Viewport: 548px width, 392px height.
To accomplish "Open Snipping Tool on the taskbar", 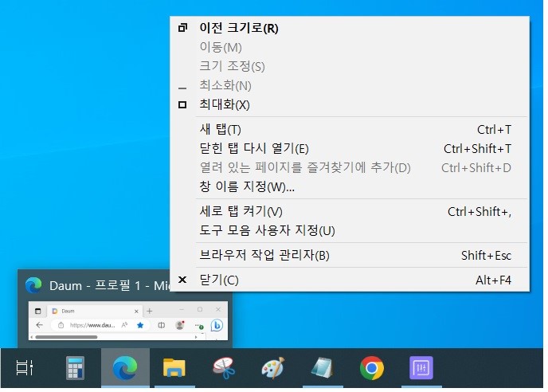I will [x=224, y=368].
